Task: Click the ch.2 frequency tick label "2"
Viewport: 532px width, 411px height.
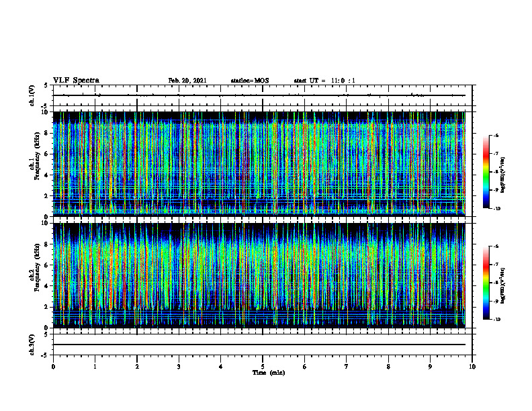Action: 46,307
